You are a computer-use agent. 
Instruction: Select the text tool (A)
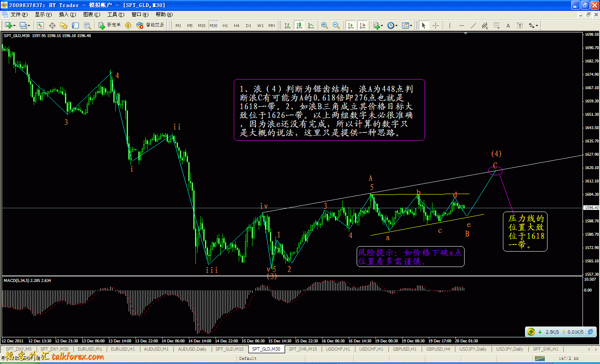pyautogui.click(x=508, y=25)
